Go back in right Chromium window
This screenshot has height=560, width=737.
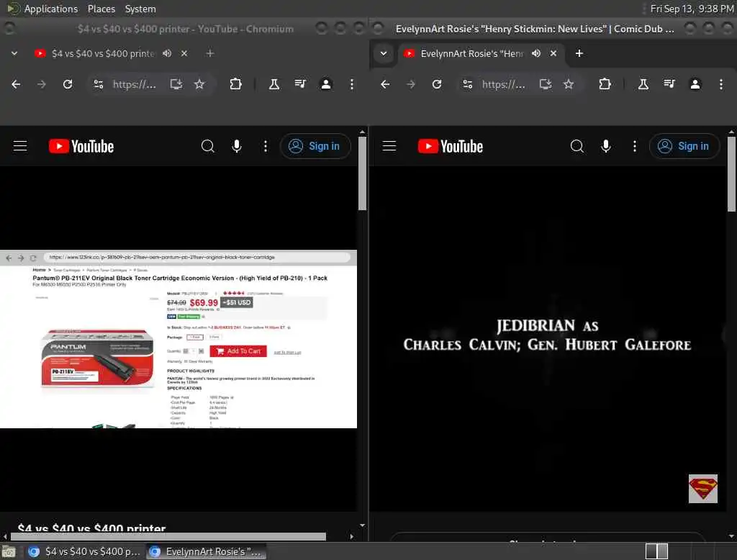pyautogui.click(x=385, y=84)
